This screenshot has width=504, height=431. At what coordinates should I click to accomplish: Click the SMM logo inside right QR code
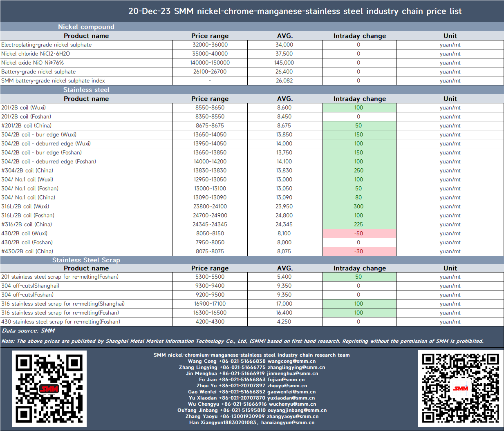[461, 388]
